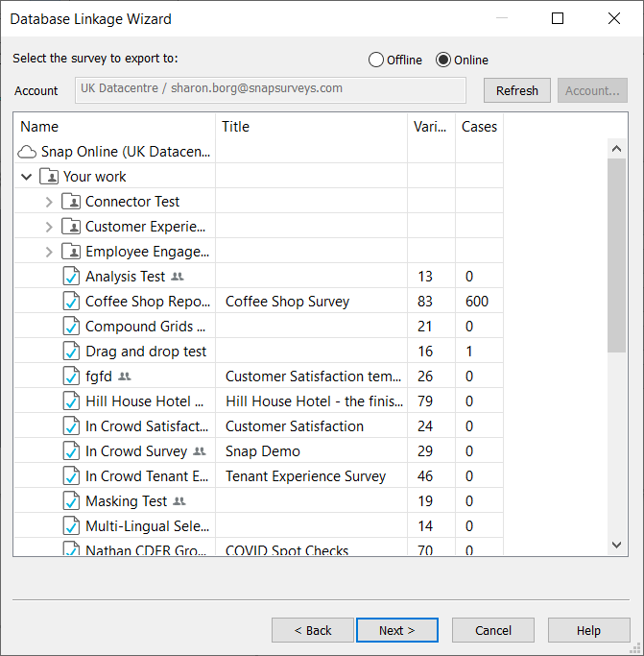
Task: Click the Compound Grids survey icon
Action: 71,327
